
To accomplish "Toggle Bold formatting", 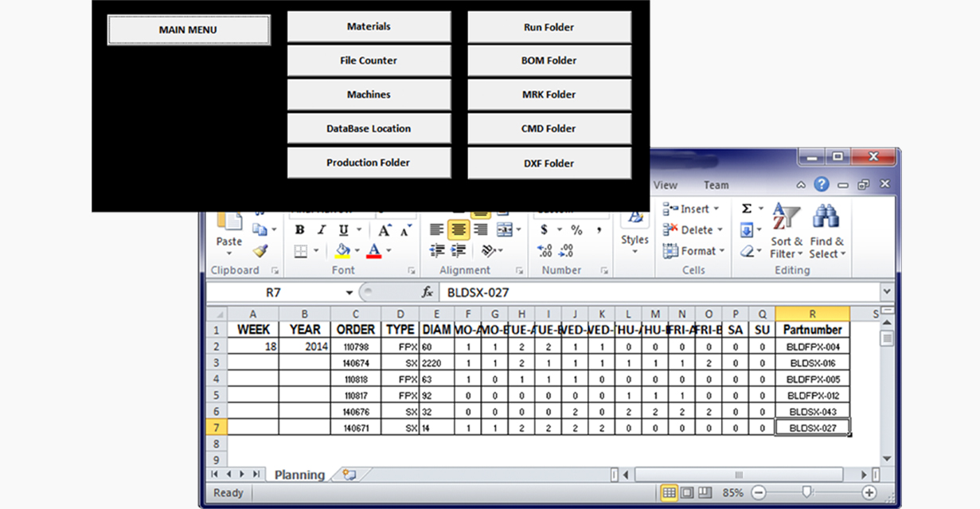I will pyautogui.click(x=299, y=230).
